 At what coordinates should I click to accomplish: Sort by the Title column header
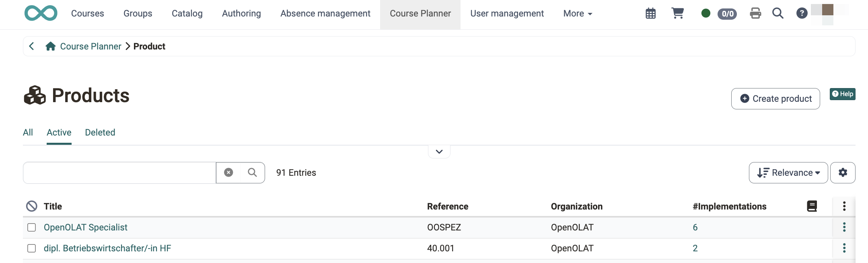click(x=53, y=206)
